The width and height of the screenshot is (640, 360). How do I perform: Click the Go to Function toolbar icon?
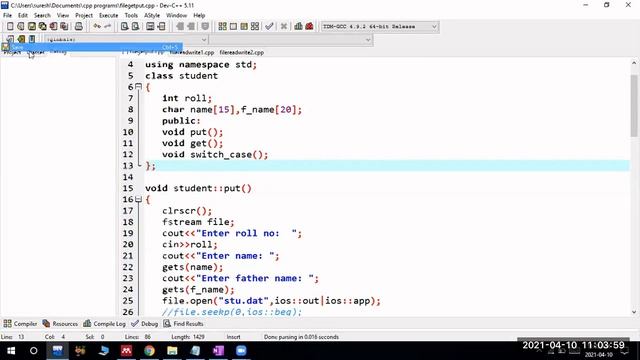click(x=150, y=27)
